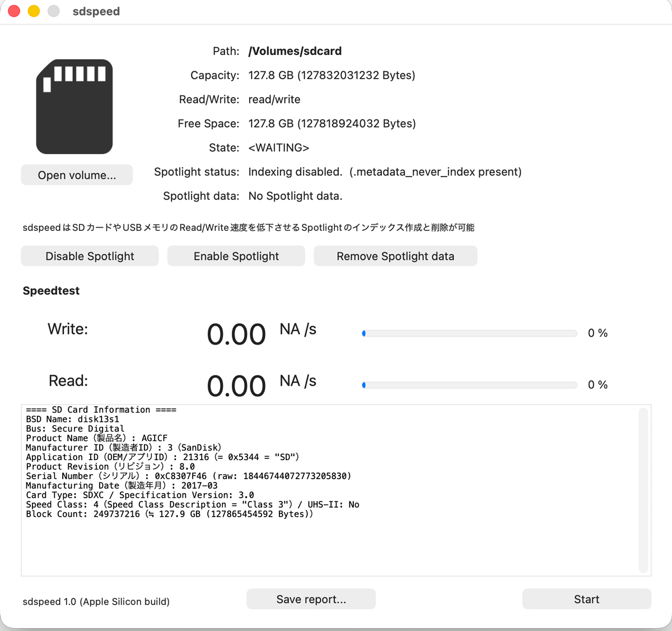
Task: Select Capacity value 127832031232 Bytes
Action: 332,75
